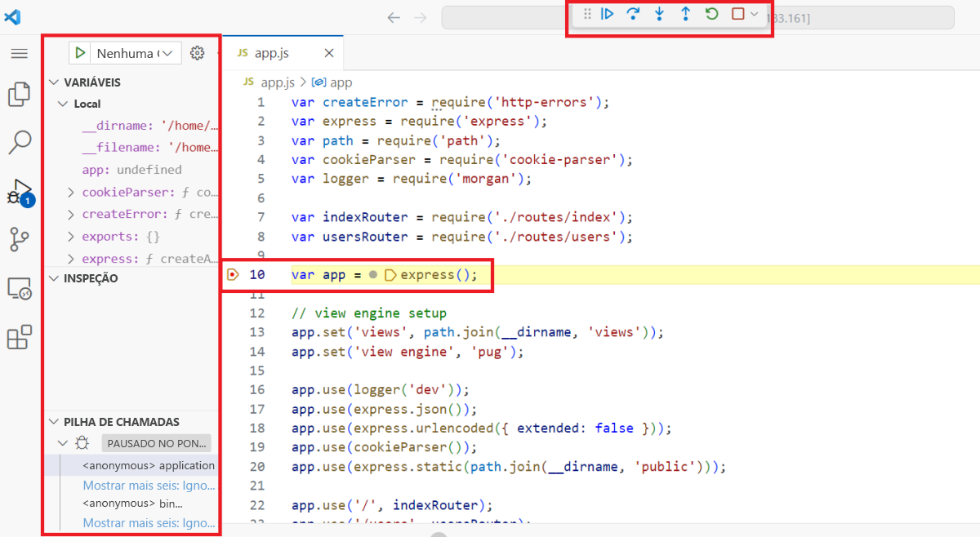Open the Source Control view
Image resolution: width=980 pixels, height=537 pixels.
(x=19, y=240)
